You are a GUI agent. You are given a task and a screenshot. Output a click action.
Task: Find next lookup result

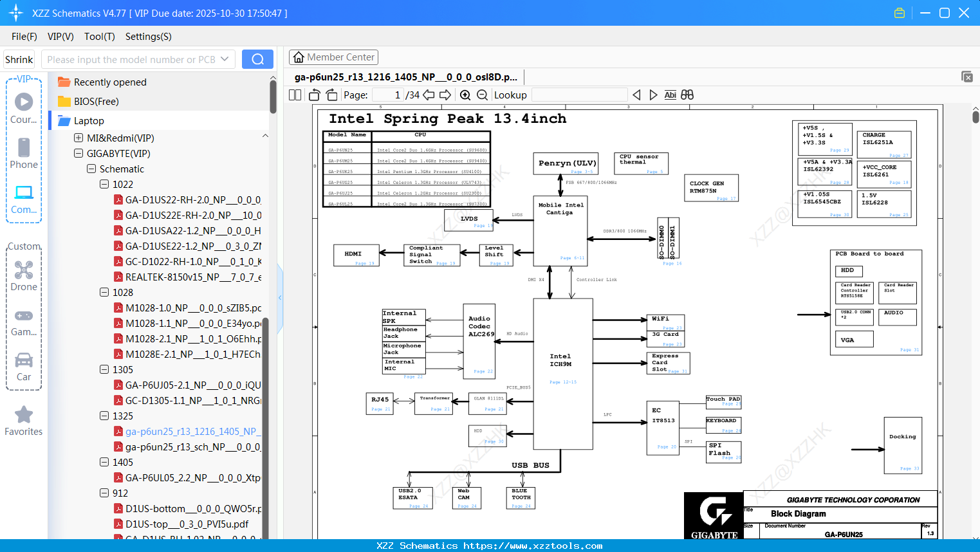click(x=653, y=95)
